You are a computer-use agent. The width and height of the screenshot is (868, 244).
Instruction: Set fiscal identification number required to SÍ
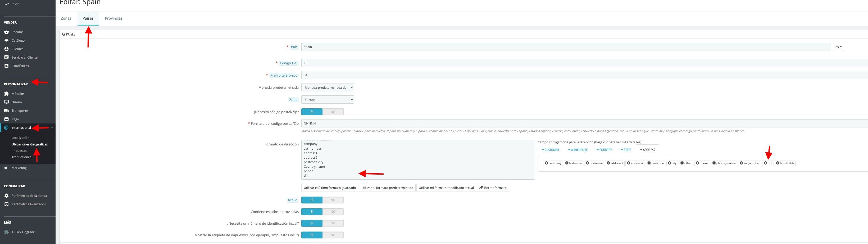[312, 223]
